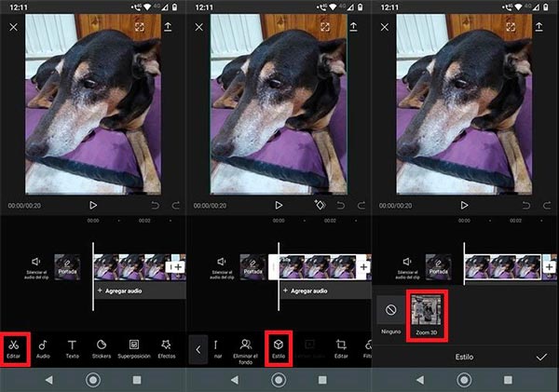Enter fullscreen preview in the middle screen
559x392 pixels.
[x=325, y=27]
